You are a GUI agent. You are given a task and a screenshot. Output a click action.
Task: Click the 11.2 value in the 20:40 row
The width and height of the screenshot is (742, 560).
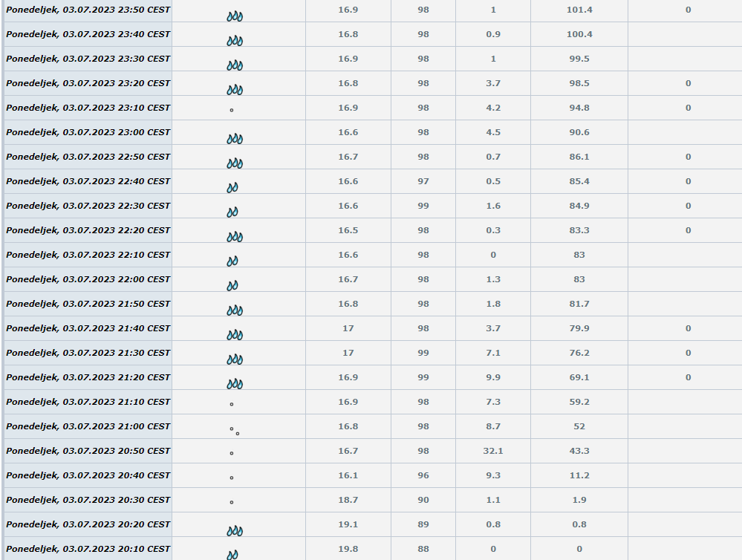click(x=579, y=476)
